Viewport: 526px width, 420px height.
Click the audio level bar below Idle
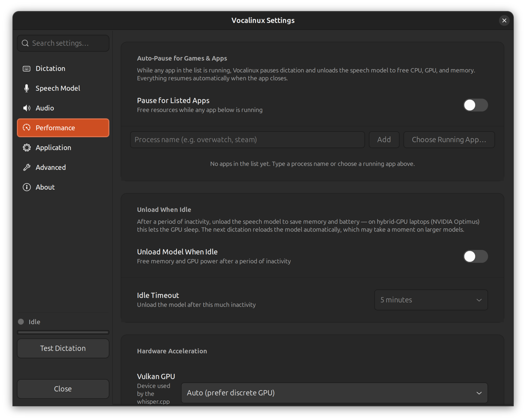click(63, 332)
